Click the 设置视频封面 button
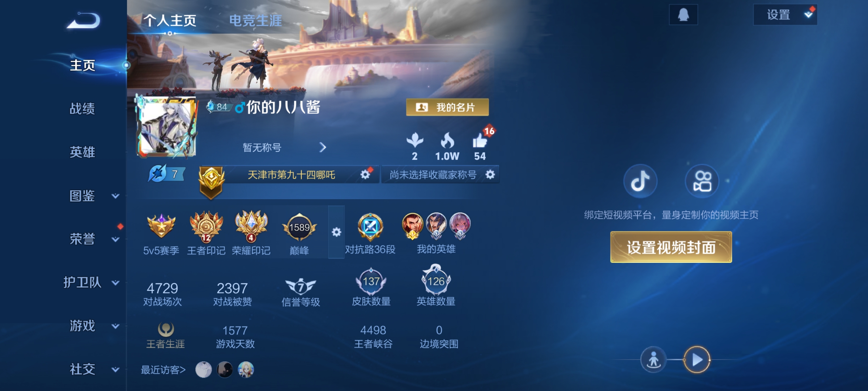This screenshot has height=391, width=868. 671,247
